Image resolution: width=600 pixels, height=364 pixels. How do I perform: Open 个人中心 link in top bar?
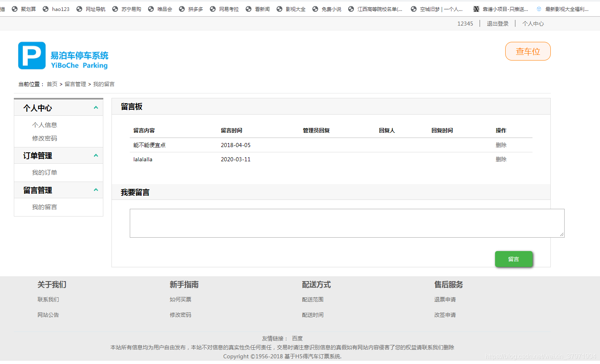533,24
